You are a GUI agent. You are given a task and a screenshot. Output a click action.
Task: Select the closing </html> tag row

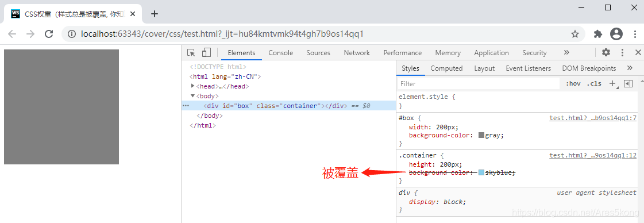[x=202, y=125]
